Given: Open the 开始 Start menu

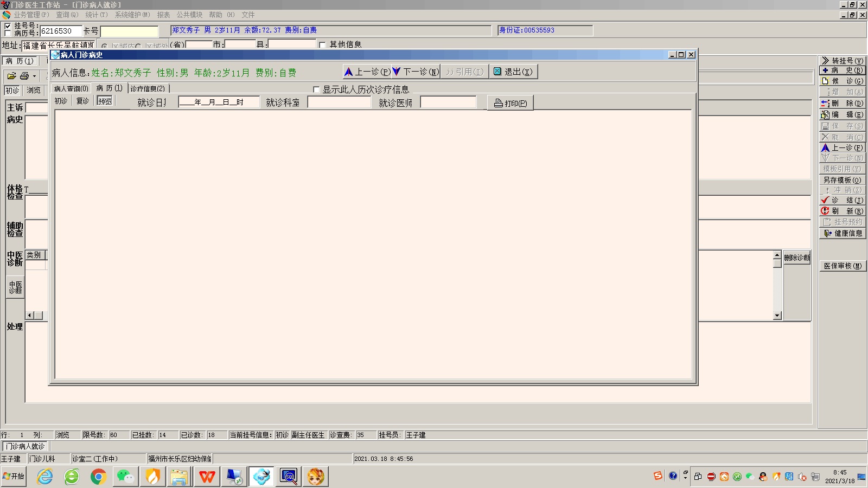Looking at the screenshot, I should [x=14, y=477].
